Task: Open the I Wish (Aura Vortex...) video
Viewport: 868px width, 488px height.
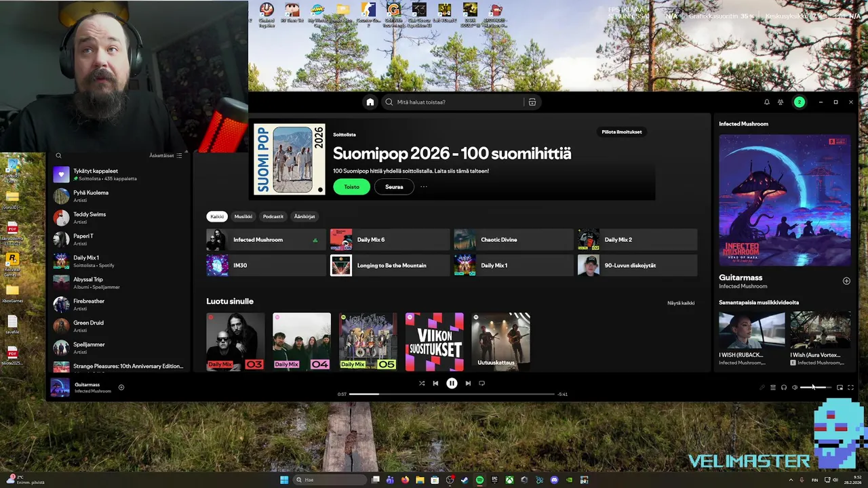Action: coord(821,339)
